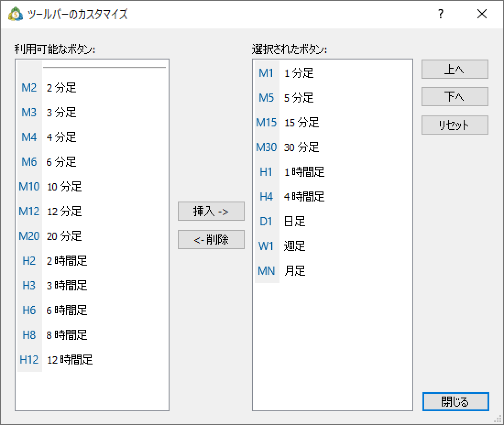
Task: Select the M15 timeframe icon
Action: (x=267, y=123)
